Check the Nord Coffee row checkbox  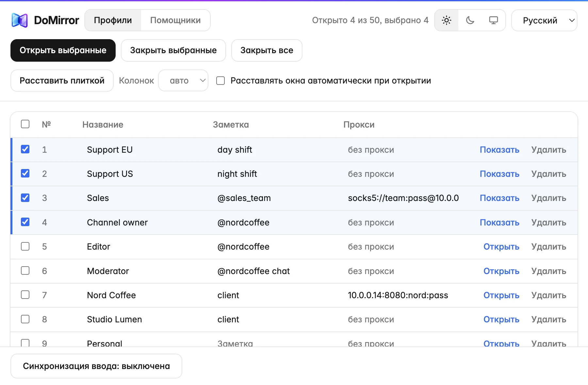point(25,295)
